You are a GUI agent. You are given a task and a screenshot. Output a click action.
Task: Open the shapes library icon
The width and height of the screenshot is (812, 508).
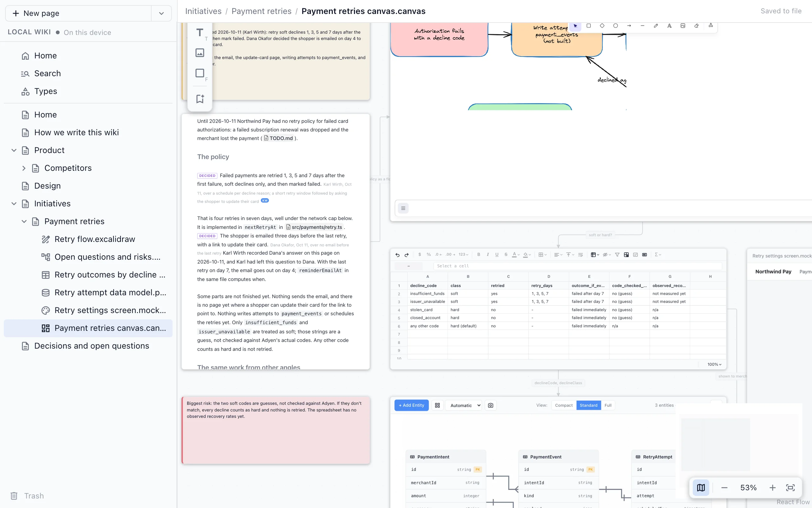click(711, 25)
